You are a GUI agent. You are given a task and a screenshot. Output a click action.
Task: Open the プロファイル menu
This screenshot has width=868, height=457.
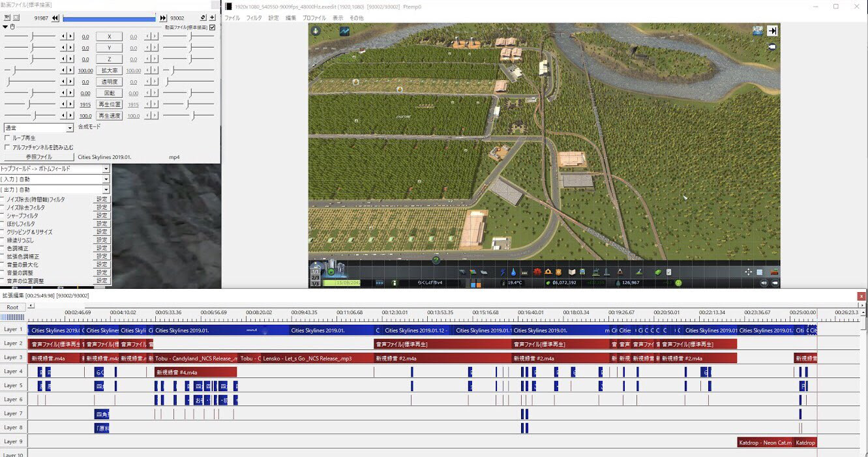314,18
